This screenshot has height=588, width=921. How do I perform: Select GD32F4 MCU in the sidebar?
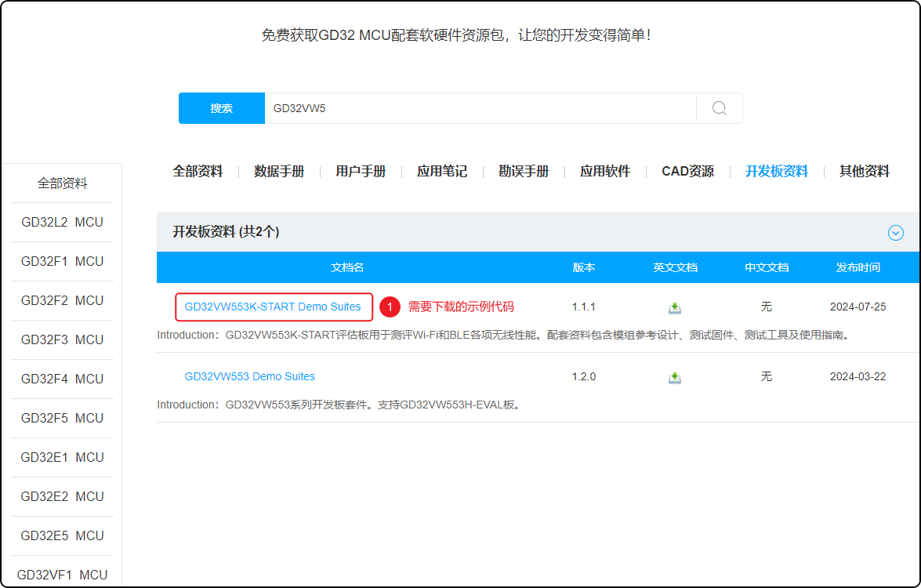point(62,379)
